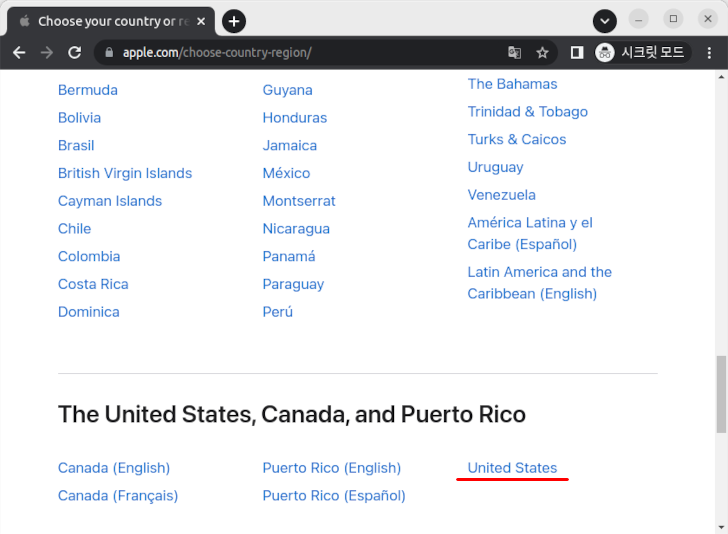Minimize the browser window
728x534 pixels.
(x=638, y=19)
